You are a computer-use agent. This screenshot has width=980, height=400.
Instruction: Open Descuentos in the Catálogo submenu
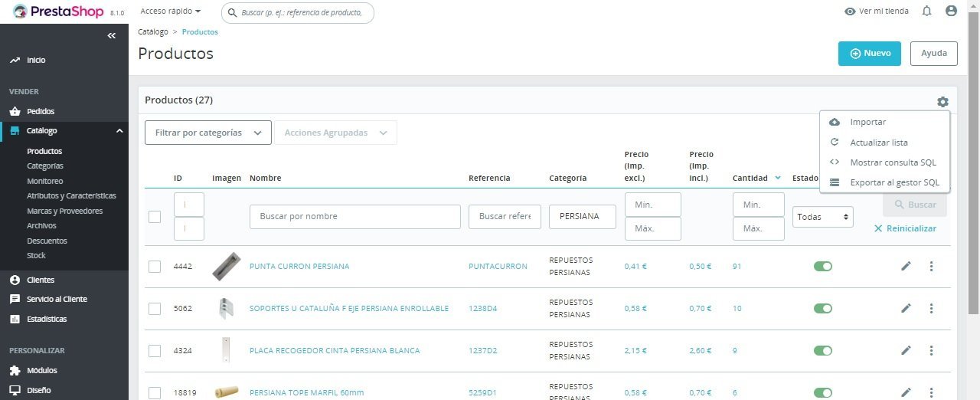[x=47, y=241]
